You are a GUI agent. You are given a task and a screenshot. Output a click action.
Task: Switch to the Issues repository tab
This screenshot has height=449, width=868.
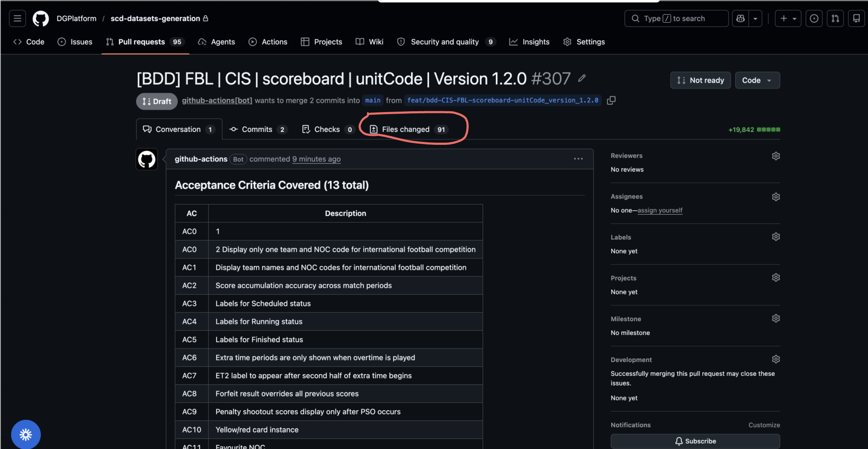[x=75, y=42]
